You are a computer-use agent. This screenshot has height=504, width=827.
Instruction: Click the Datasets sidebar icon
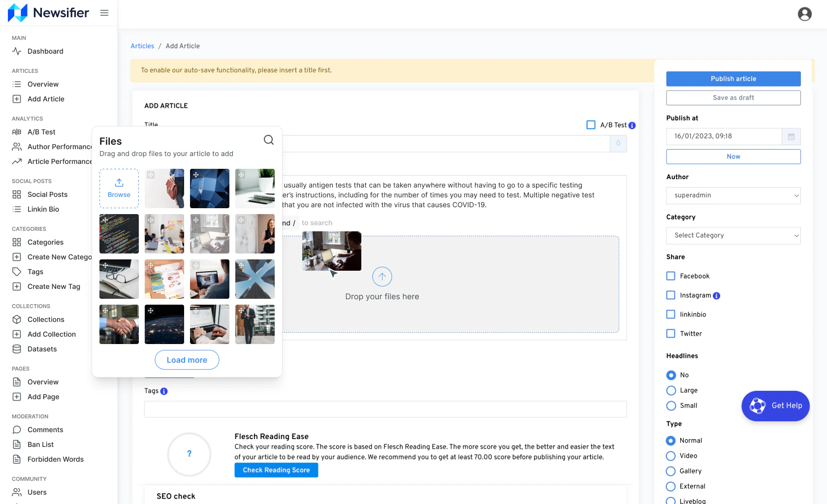tap(16, 349)
